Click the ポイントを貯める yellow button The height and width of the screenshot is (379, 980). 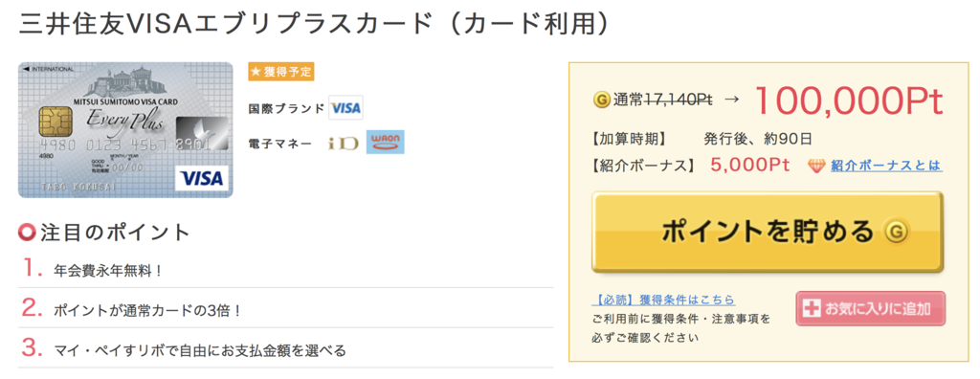tap(768, 232)
